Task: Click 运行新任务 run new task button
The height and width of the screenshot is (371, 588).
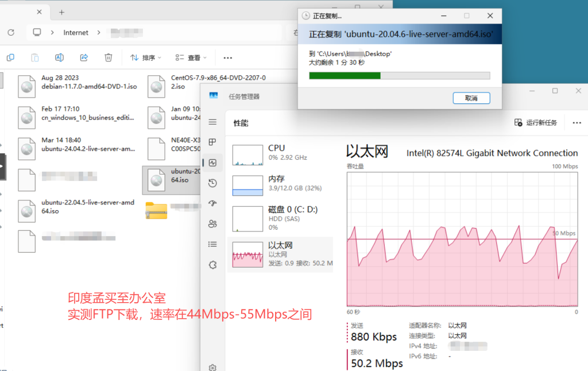Action: click(x=536, y=122)
